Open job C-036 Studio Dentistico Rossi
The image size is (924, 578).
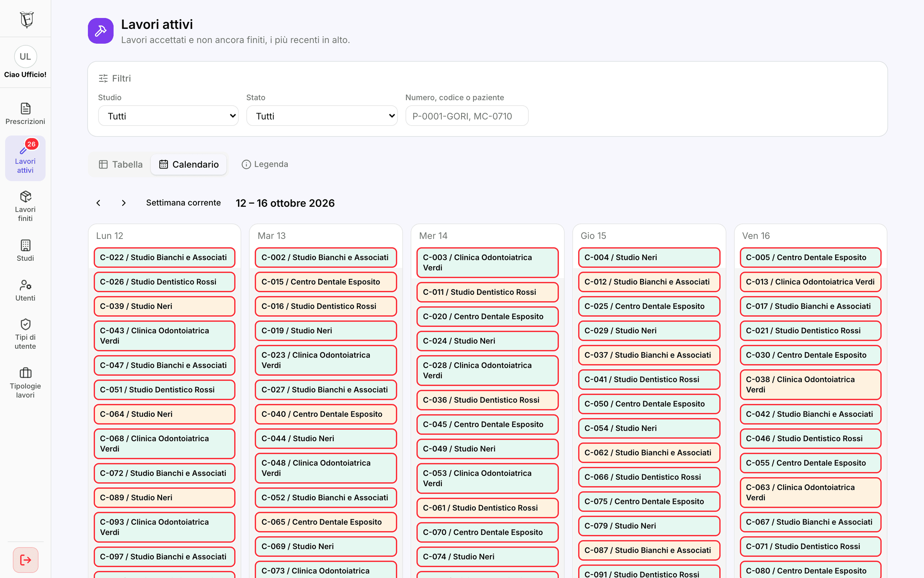pos(488,400)
